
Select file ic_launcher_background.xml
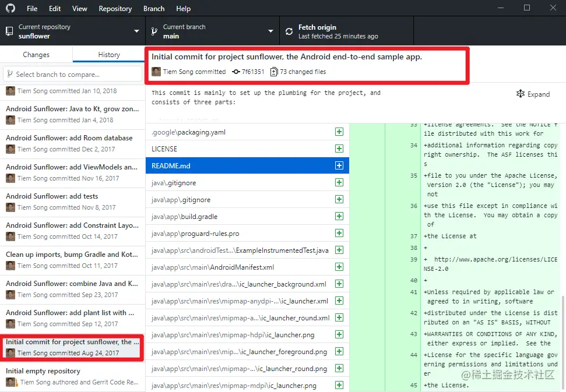point(247,284)
